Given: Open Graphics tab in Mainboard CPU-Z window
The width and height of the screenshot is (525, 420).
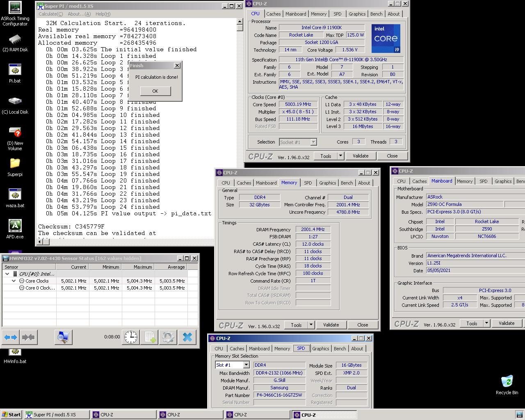Looking at the screenshot, I should [x=503, y=181].
